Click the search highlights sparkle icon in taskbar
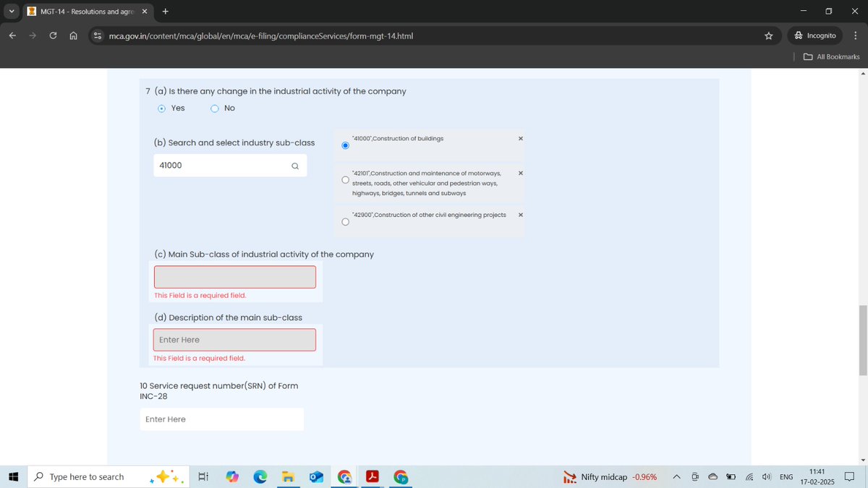 [168, 477]
